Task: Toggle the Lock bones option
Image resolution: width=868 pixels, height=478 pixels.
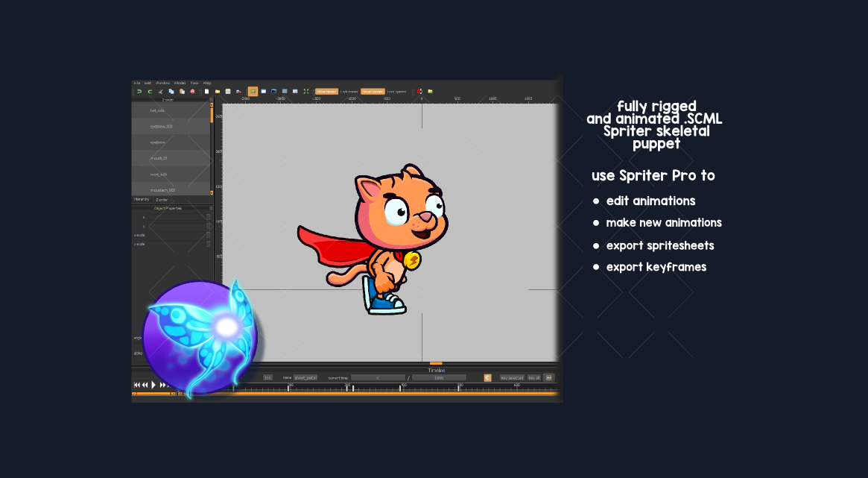Action: click(x=349, y=92)
